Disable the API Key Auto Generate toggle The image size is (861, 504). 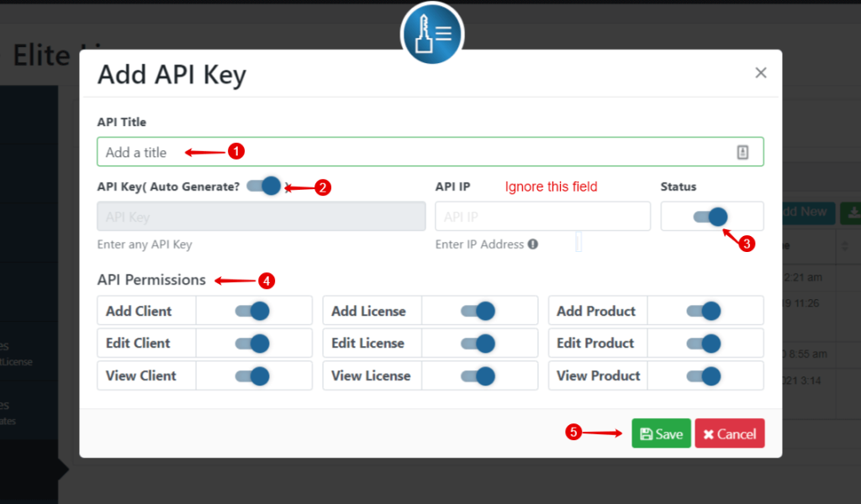266,186
